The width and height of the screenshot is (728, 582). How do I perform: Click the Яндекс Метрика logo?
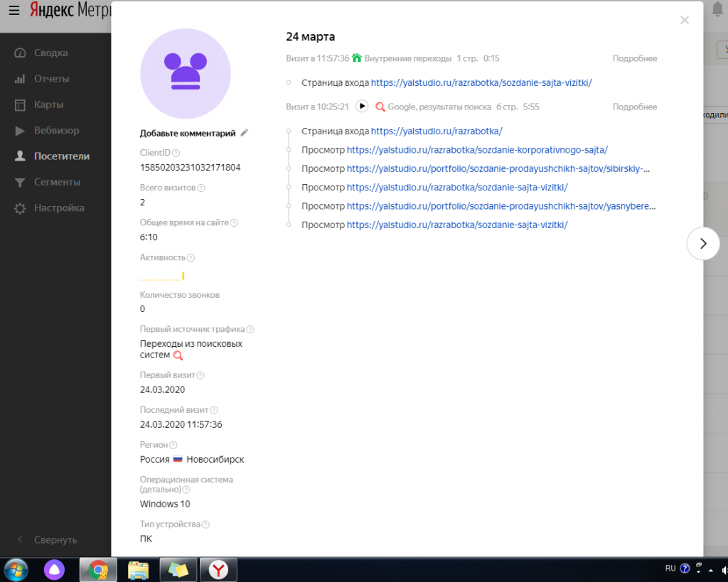(x=70, y=10)
